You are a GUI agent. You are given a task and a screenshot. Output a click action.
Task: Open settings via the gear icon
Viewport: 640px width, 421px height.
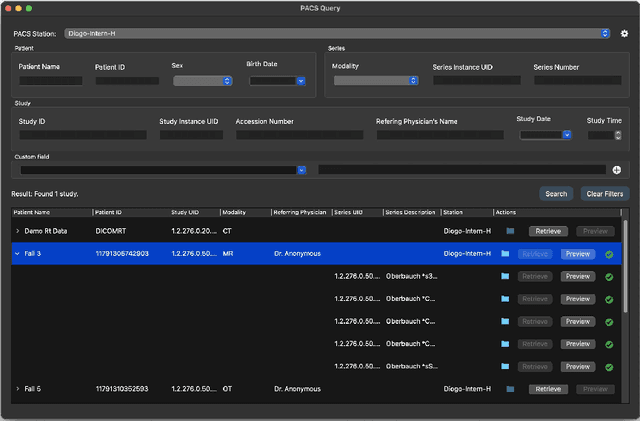pyautogui.click(x=624, y=33)
